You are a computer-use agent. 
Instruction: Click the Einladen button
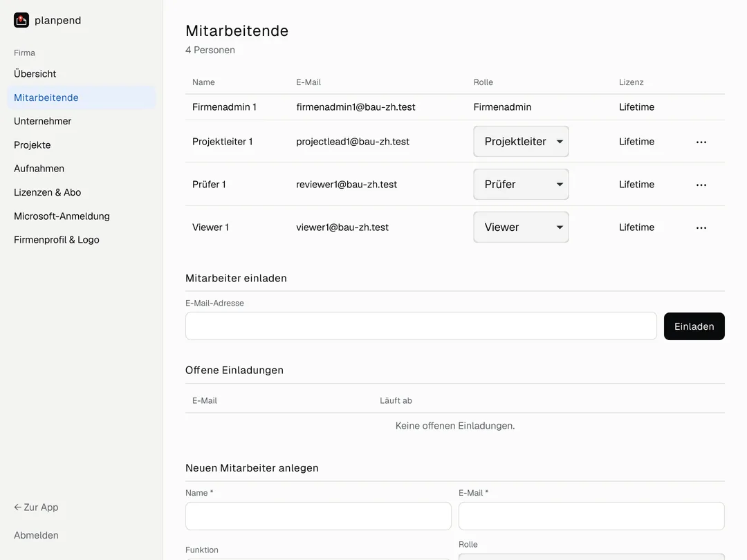(x=694, y=326)
